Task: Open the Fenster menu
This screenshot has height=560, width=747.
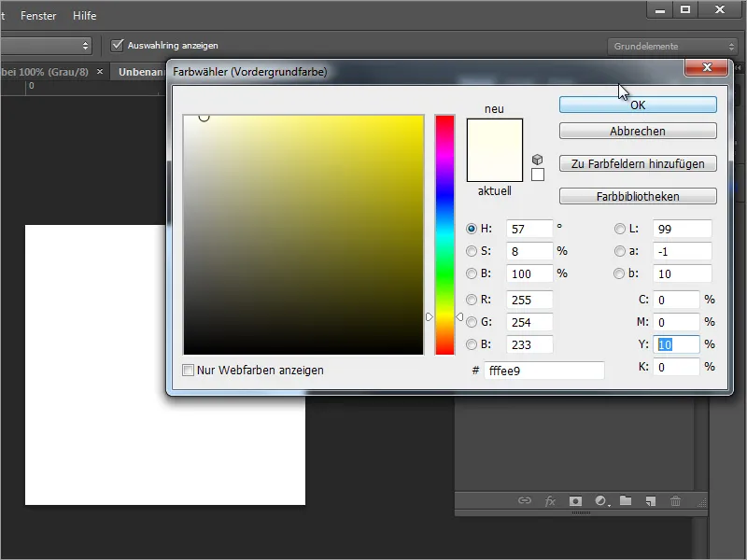Action: pos(38,16)
